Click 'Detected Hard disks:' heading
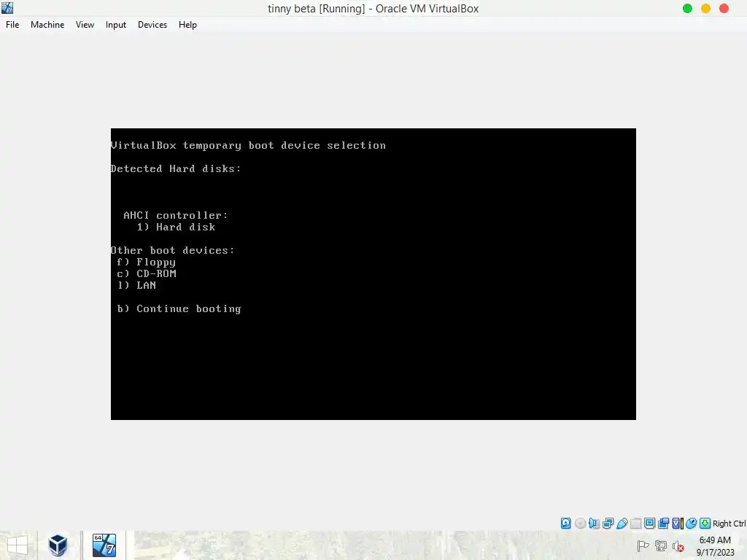Viewport: 747px width, 560px height. pos(176,168)
